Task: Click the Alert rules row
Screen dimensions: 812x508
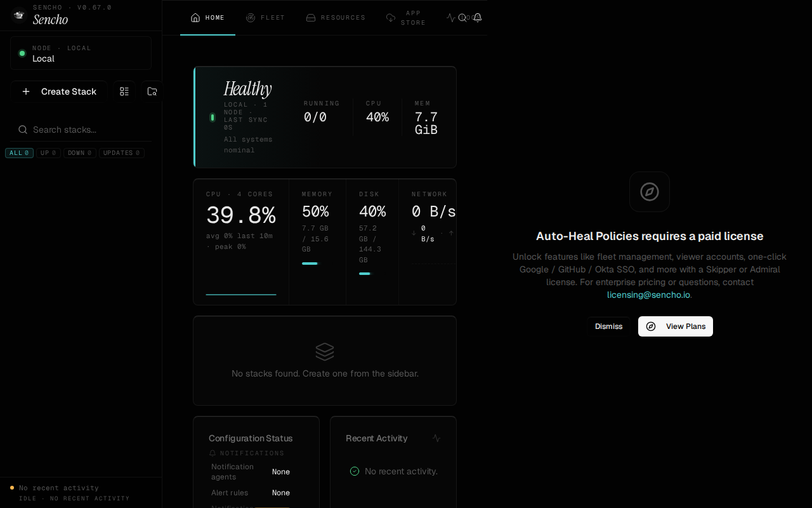Action: (x=251, y=493)
